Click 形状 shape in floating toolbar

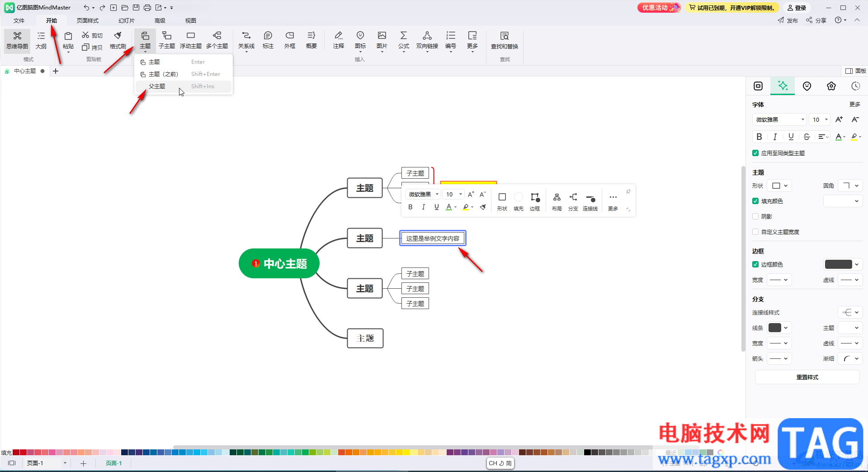[x=502, y=202]
